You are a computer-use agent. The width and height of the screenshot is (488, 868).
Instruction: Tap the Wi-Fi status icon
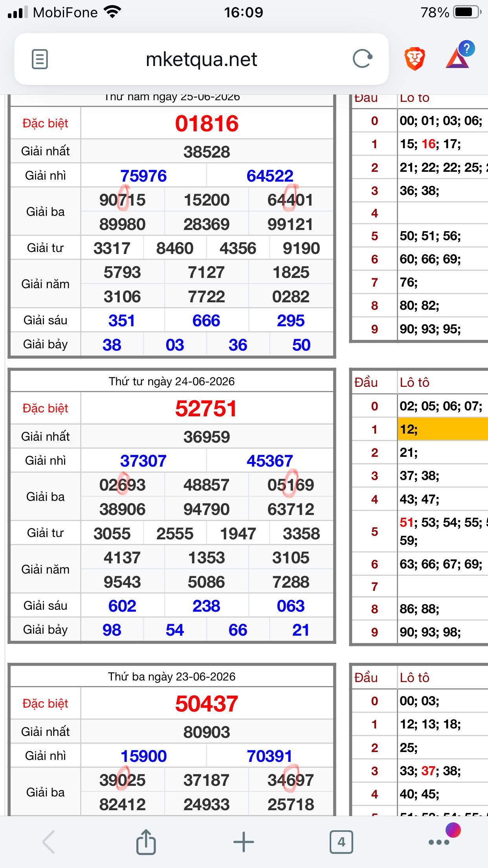coord(112,12)
